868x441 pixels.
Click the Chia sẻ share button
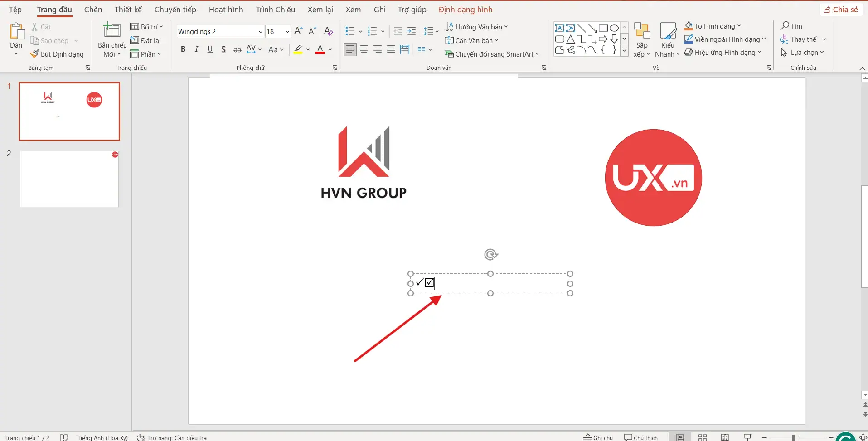[841, 10]
